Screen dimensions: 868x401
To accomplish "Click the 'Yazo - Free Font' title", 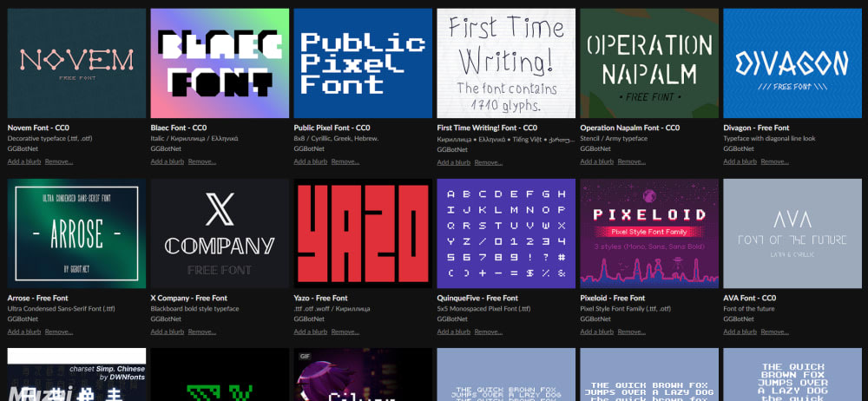I will (320, 298).
